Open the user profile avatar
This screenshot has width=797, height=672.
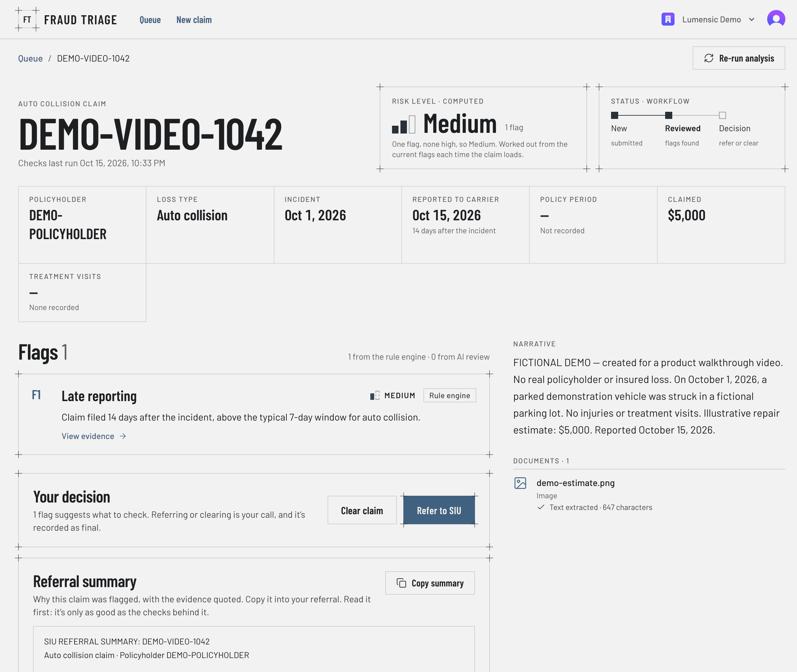pos(776,19)
